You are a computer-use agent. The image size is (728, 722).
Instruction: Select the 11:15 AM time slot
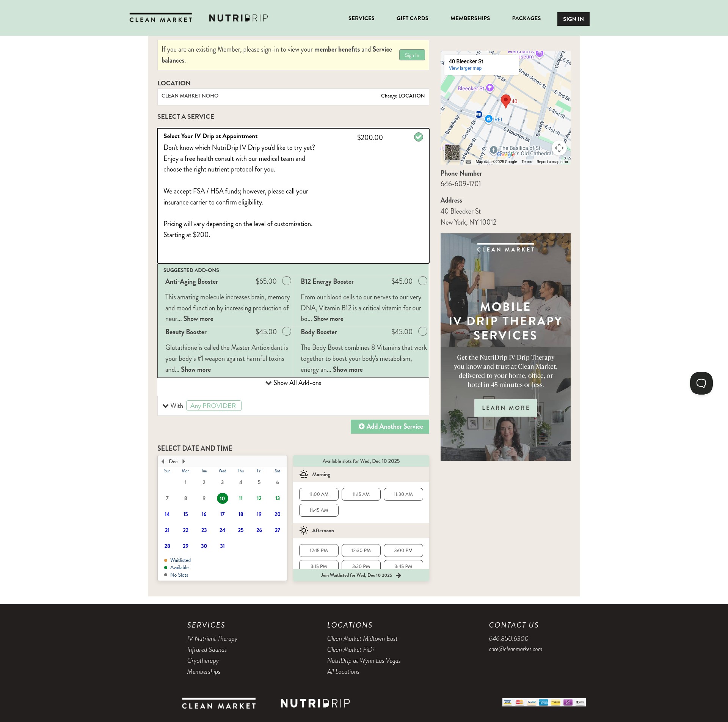click(x=361, y=494)
